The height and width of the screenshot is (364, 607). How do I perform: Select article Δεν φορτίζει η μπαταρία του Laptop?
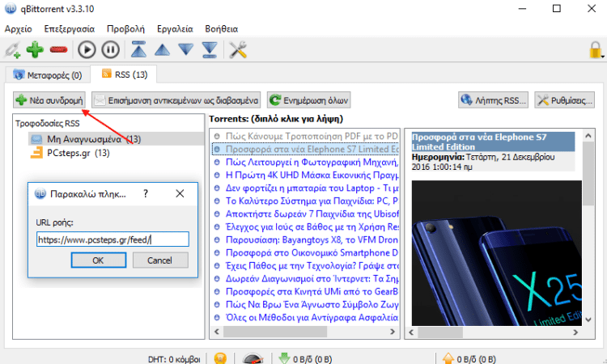(x=306, y=188)
